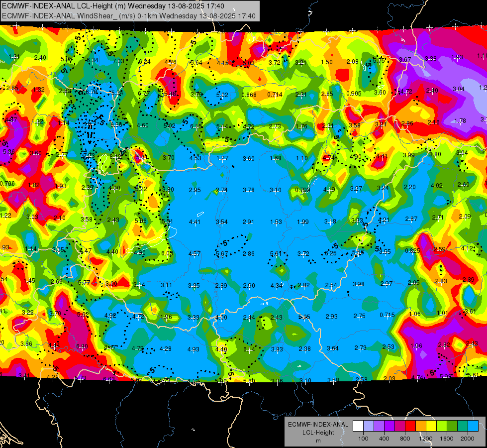Click the grid value 2.97
This screenshot has height=448, width=487.
point(387,283)
